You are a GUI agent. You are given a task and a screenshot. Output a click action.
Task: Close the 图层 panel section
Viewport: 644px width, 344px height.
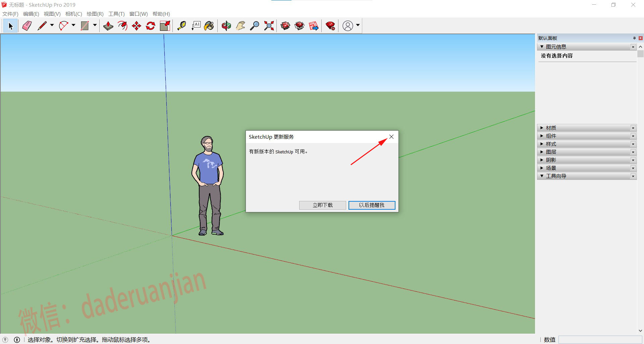633,152
